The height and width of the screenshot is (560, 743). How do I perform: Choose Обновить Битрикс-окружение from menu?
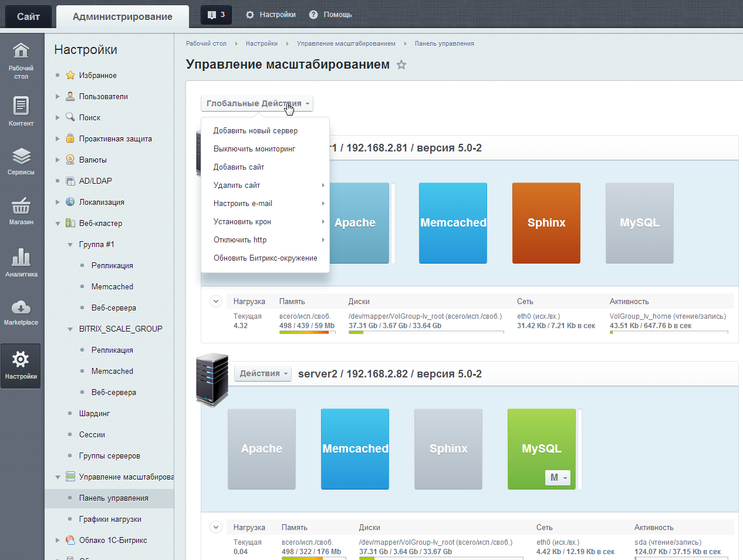pos(265,258)
